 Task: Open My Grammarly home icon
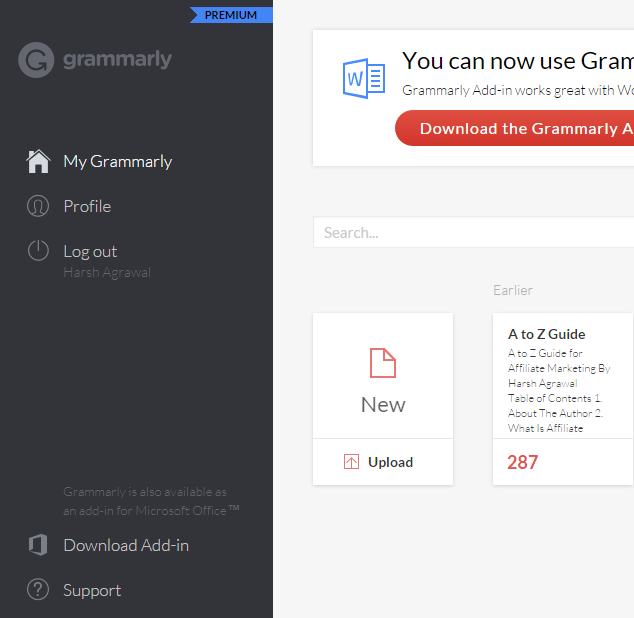(x=38, y=161)
